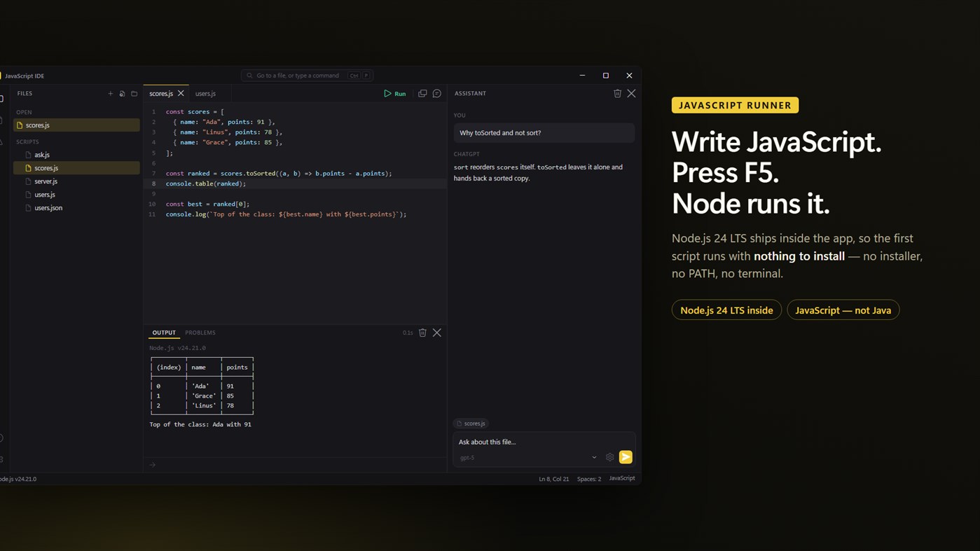Clear the output panel with trash icon

coord(422,333)
